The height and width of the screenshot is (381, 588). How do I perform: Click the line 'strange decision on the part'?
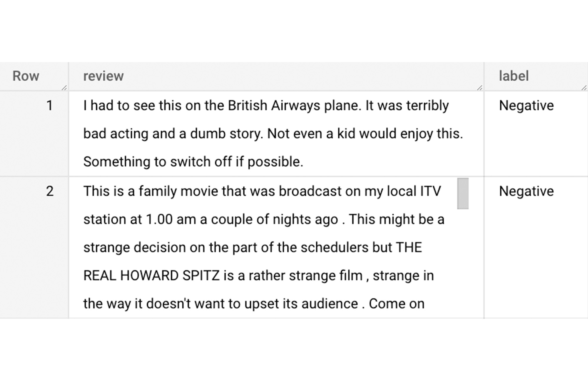click(253, 247)
